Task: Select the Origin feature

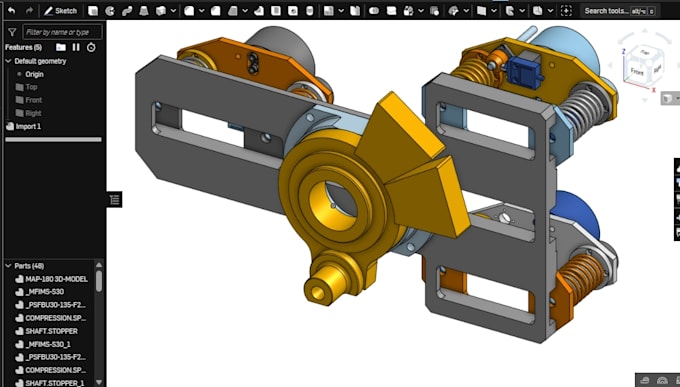Action: tap(34, 74)
